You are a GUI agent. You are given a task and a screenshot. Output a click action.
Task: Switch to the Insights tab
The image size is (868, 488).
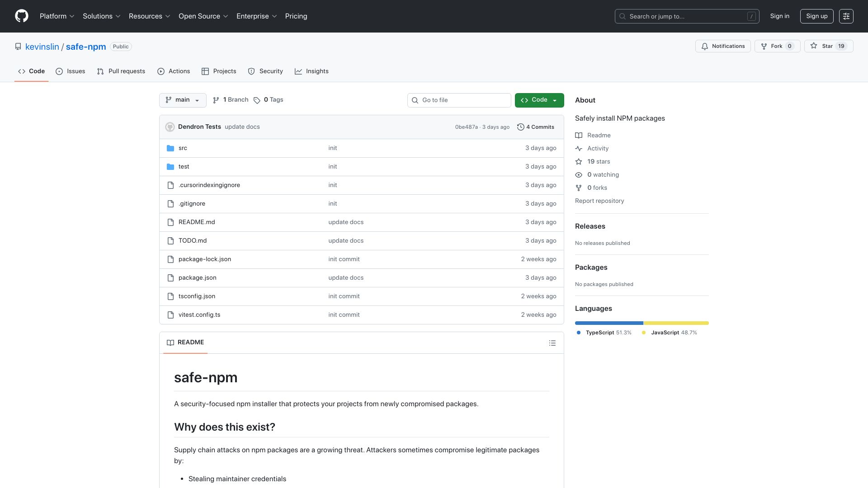point(311,71)
